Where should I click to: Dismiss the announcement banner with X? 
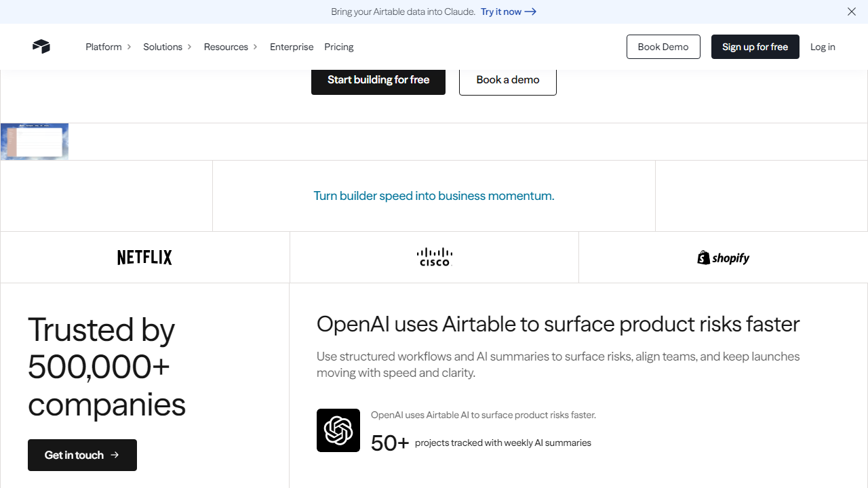[x=852, y=12]
